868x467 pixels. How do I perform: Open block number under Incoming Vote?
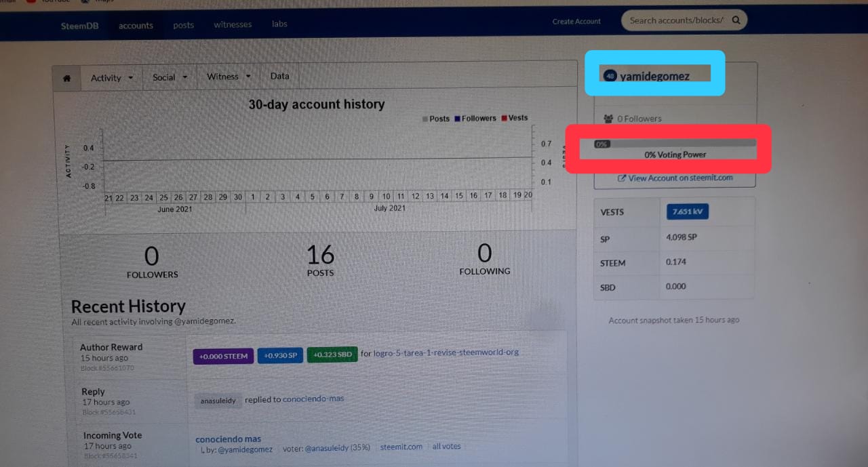111,455
